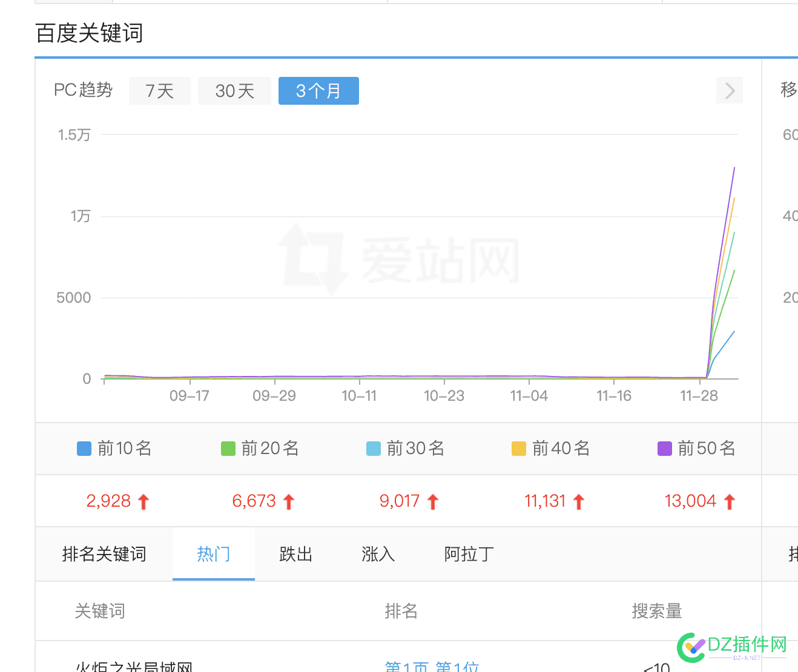Click the right chevron arrow next to trend tabs
798x672 pixels.
[729, 91]
